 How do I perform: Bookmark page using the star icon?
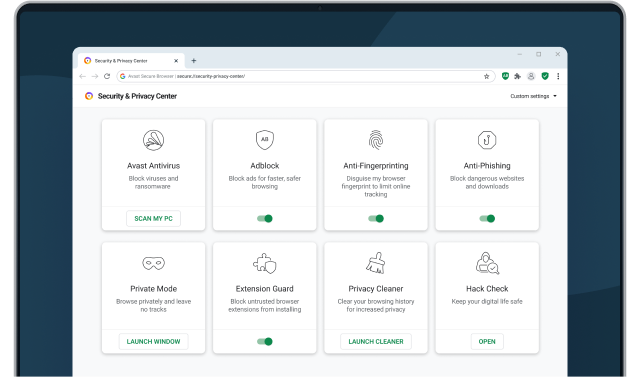point(487,76)
